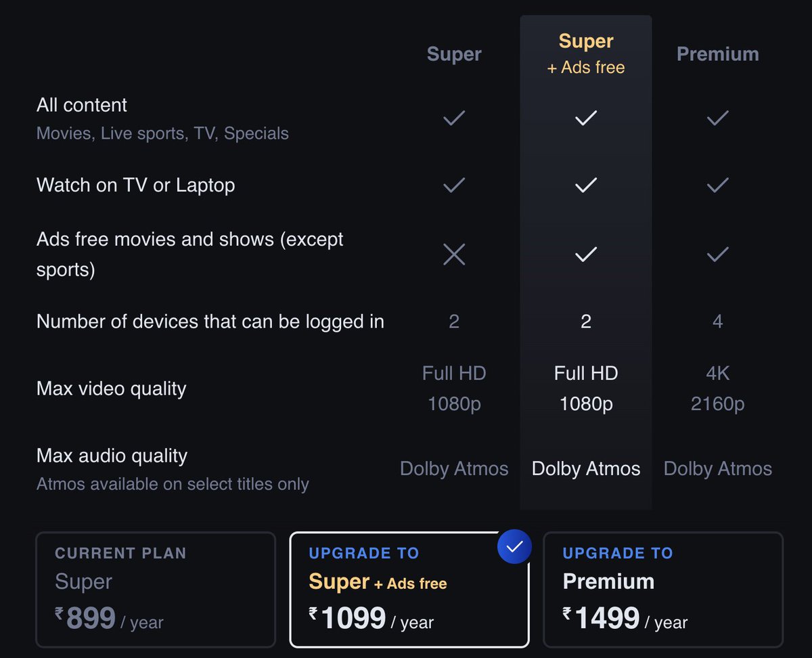Click the ₹1499 / year price

625,619
